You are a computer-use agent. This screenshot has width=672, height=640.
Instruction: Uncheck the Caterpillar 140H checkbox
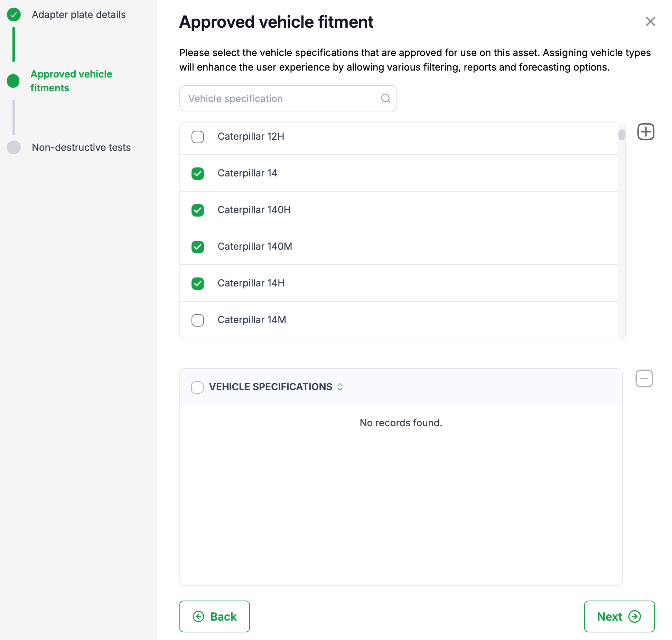198,210
